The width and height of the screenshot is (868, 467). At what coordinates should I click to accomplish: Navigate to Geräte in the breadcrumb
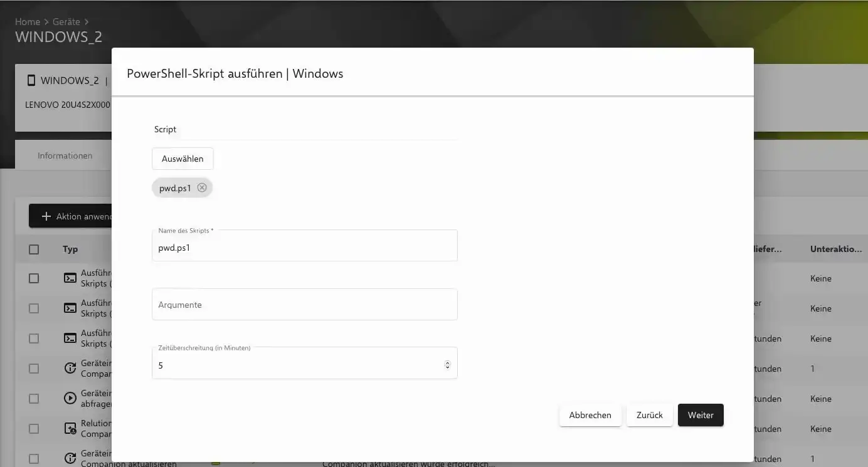(66, 22)
